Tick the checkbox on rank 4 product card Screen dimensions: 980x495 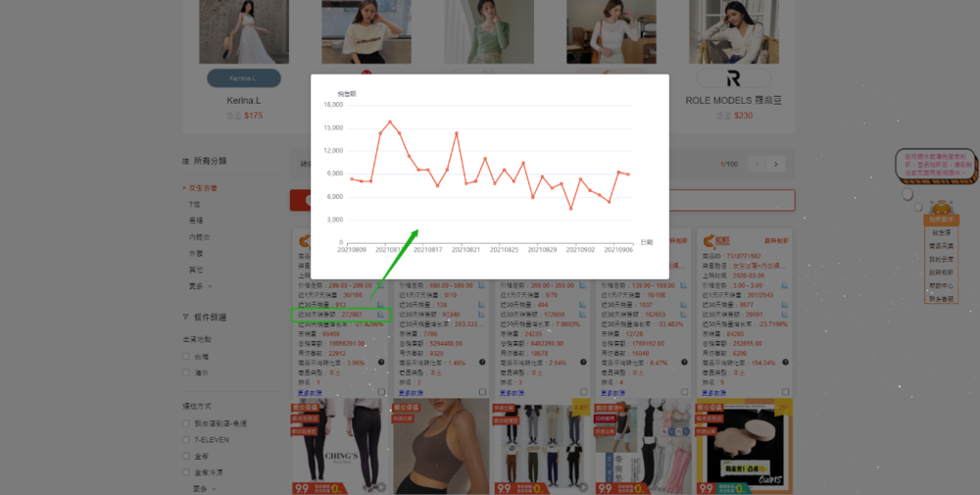(x=685, y=392)
